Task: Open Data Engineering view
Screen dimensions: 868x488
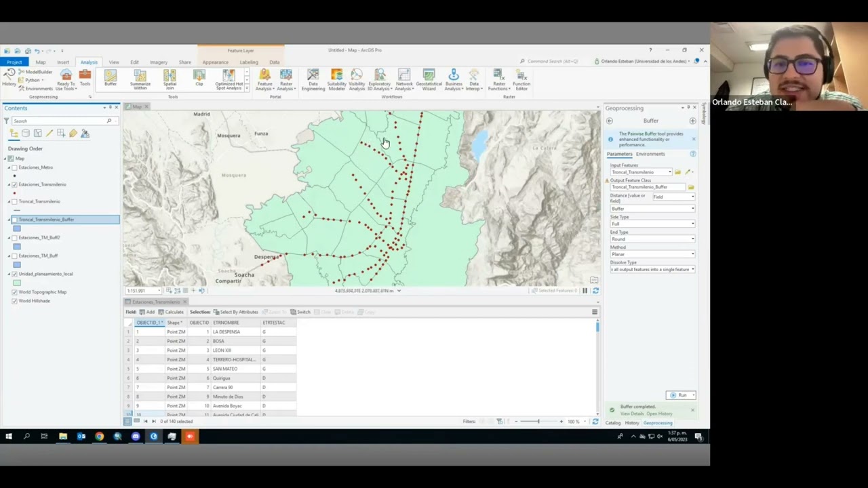Action: click(313, 80)
